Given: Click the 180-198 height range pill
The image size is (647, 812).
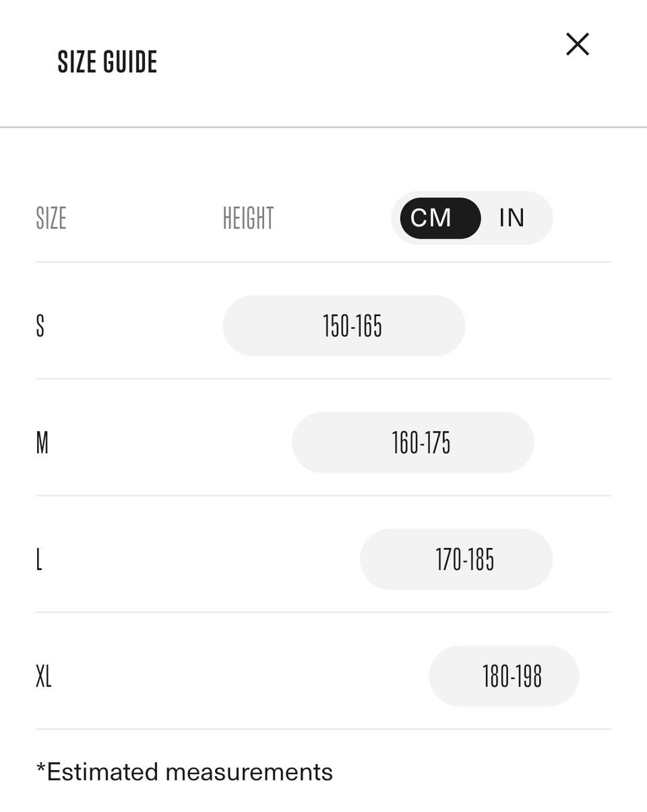Looking at the screenshot, I should tap(504, 676).
